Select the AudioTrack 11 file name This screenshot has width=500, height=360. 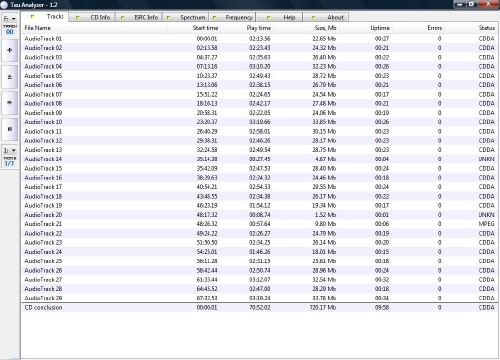coord(43,131)
